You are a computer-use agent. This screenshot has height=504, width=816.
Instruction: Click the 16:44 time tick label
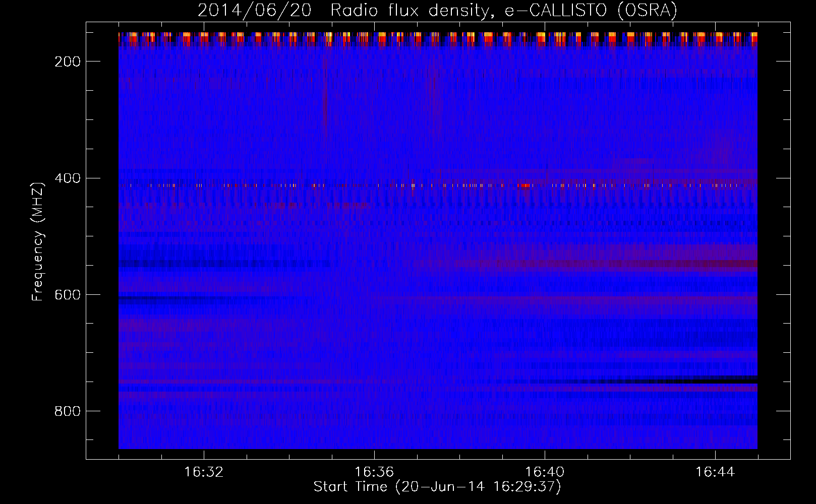[x=715, y=472]
